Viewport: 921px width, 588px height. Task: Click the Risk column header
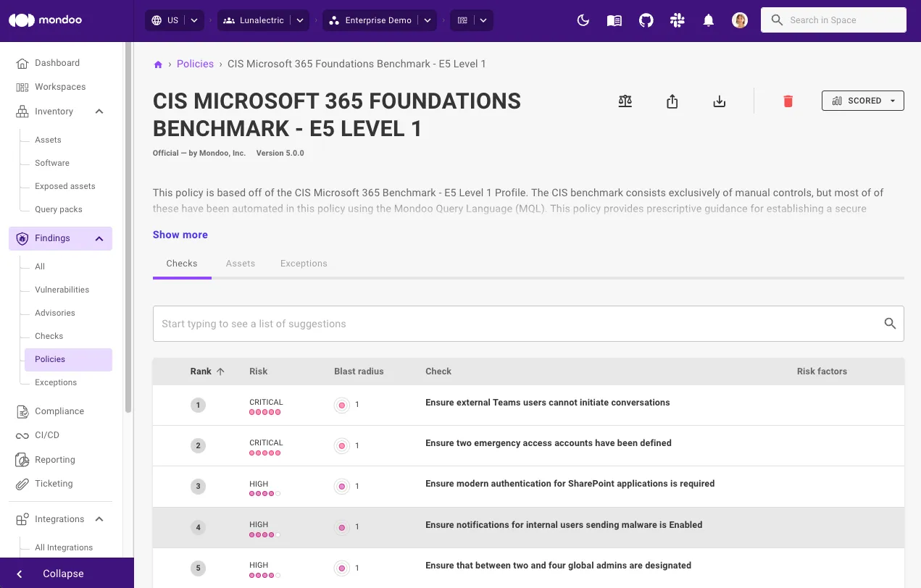click(x=258, y=371)
